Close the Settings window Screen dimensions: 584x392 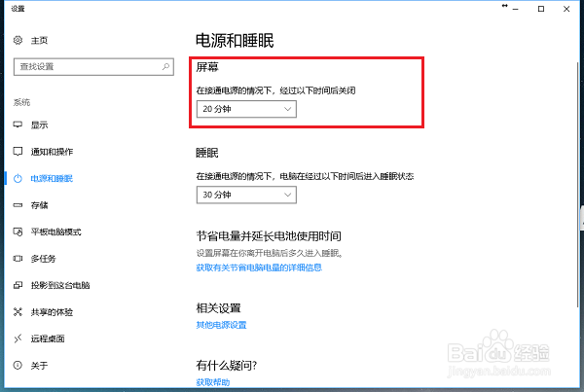(x=566, y=9)
